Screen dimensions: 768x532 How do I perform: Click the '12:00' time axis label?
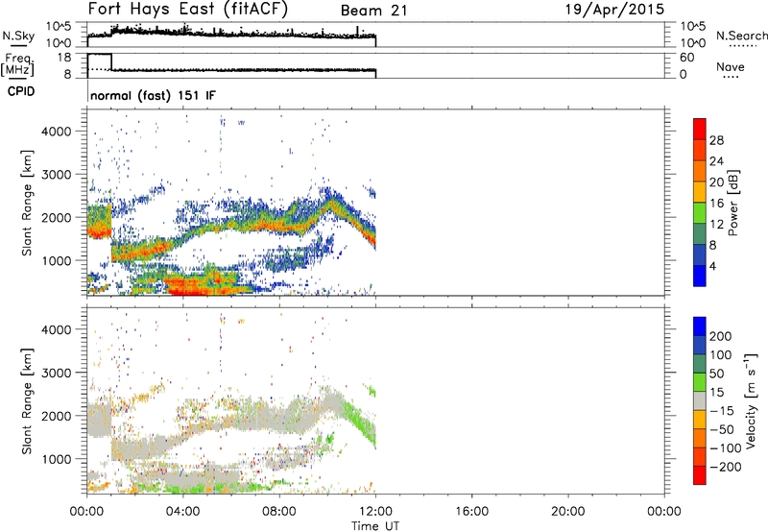pyautogui.click(x=375, y=512)
